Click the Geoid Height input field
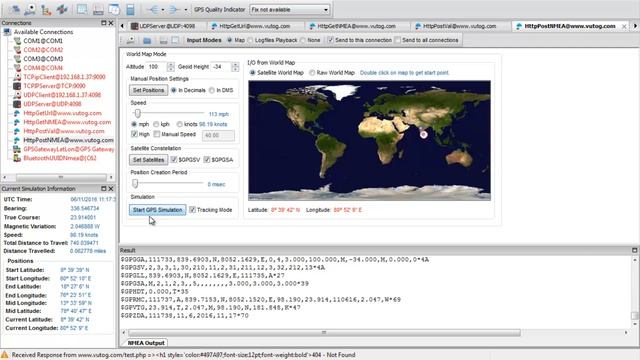The height and width of the screenshot is (360, 640). pos(221,67)
